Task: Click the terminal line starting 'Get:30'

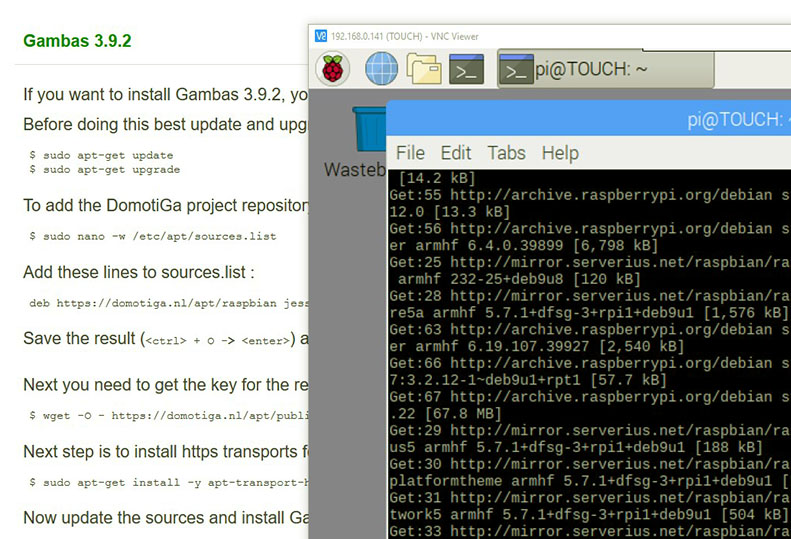Action: coord(590,464)
